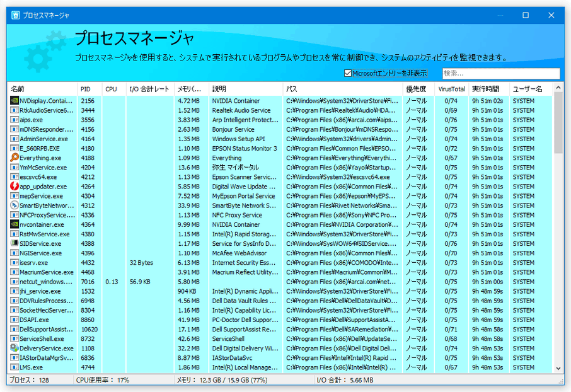Click the 弥生 マイポータル description cell
The image size is (571, 392).
click(236, 167)
